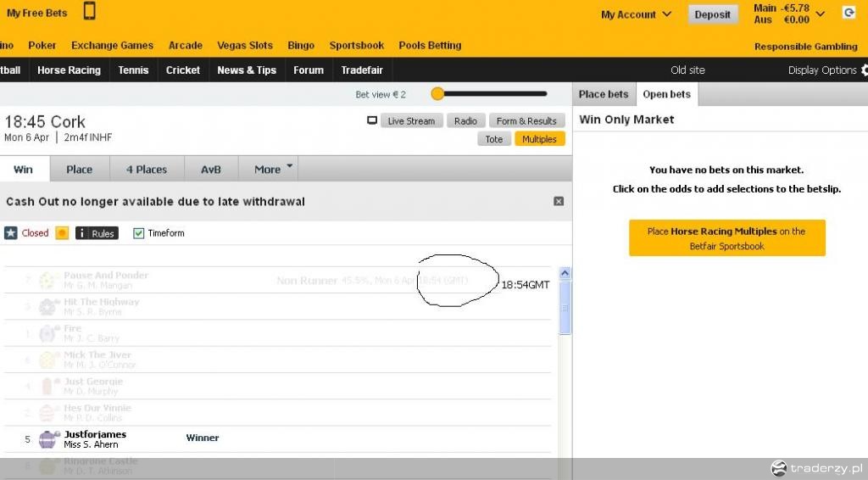Toggle the Timeform checkbox
The width and height of the screenshot is (868, 480).
click(138, 233)
